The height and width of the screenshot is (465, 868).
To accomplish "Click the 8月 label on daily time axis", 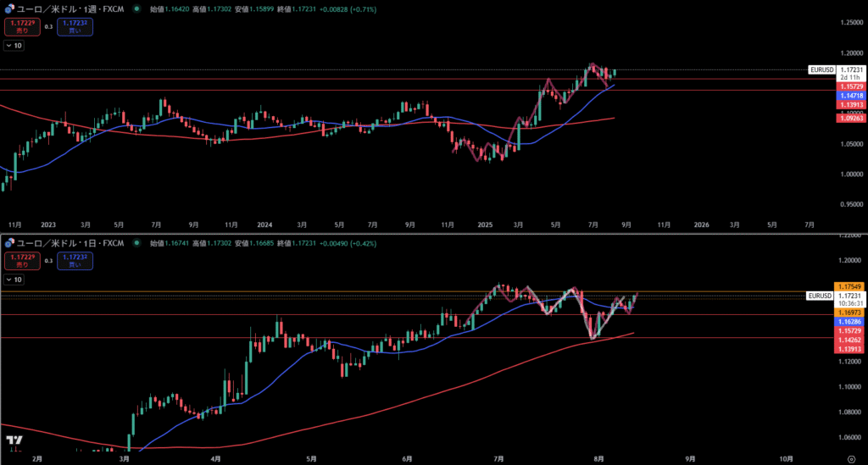I will (x=598, y=459).
